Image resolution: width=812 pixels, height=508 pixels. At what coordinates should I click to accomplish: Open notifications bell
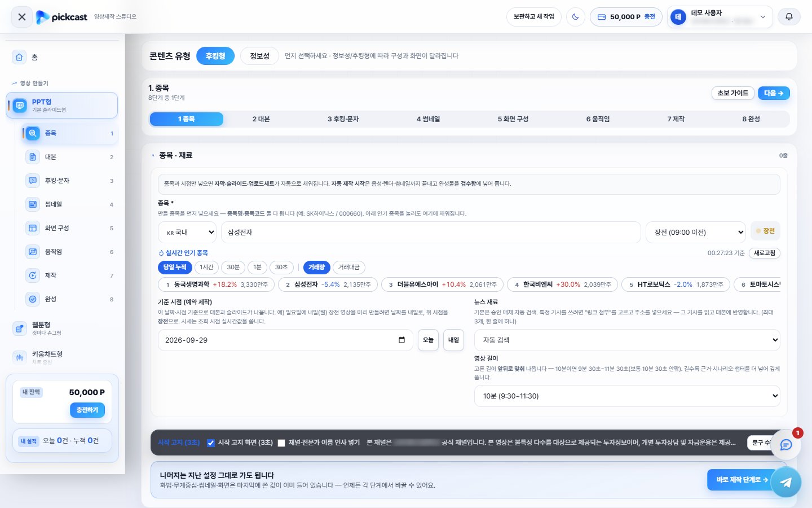pyautogui.click(x=789, y=17)
